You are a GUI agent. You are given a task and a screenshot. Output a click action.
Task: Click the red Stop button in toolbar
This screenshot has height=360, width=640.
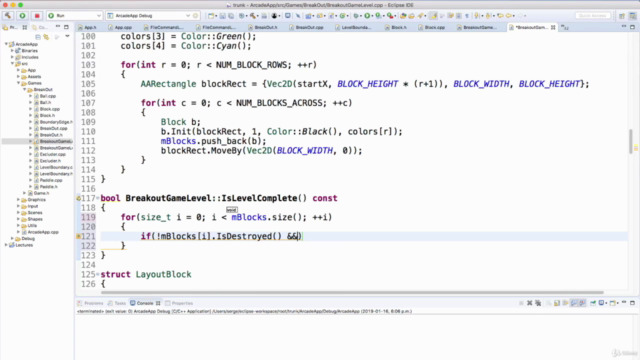(37, 16)
